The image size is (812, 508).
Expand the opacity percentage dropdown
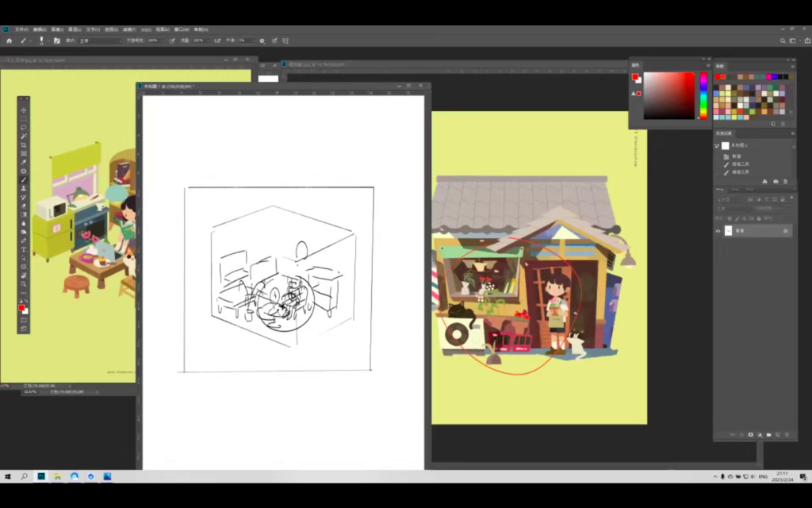coord(163,40)
